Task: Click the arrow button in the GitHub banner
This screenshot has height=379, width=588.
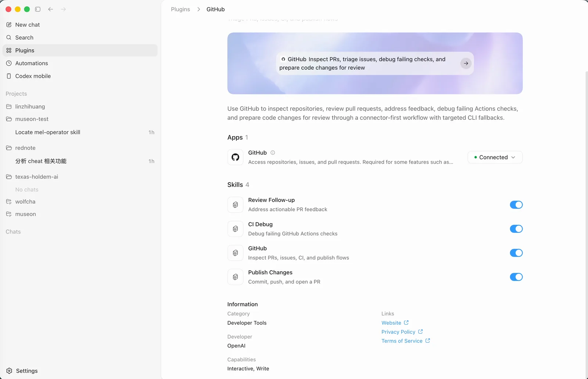Action: coord(466,64)
